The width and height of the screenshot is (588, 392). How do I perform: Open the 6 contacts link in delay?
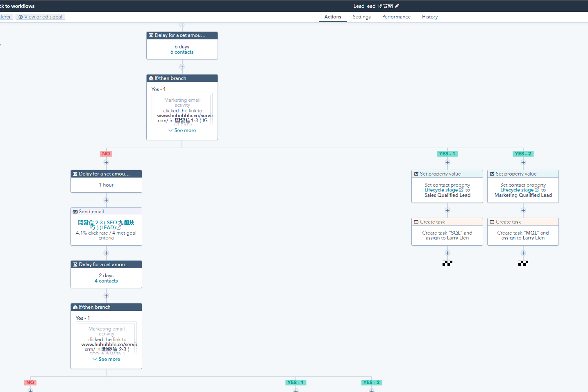[182, 52]
